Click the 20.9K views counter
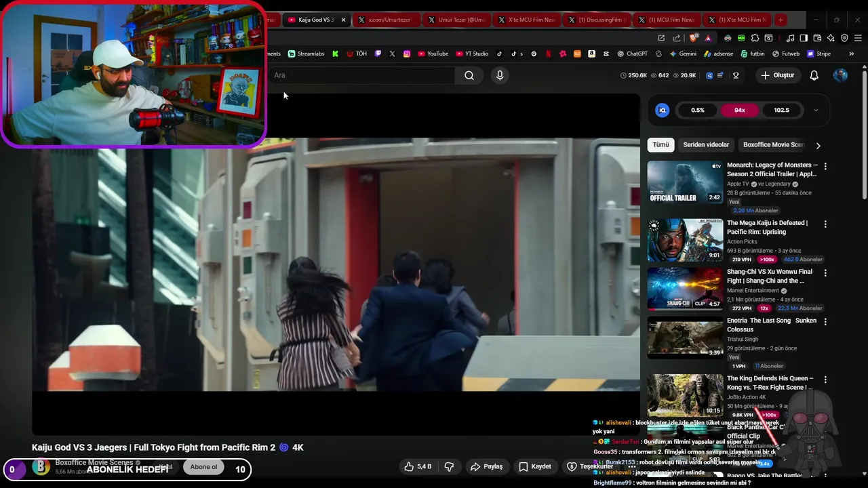The height and width of the screenshot is (488, 868). pyautogui.click(x=684, y=75)
